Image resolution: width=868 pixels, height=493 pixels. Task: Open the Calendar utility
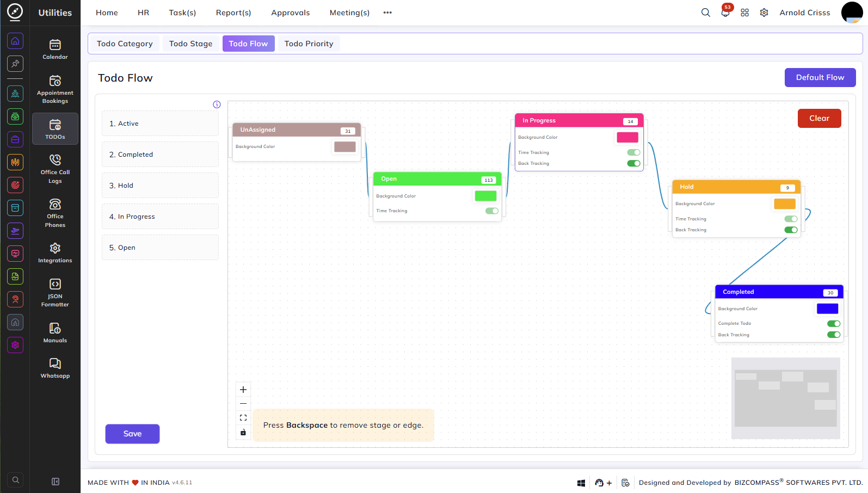(x=55, y=49)
